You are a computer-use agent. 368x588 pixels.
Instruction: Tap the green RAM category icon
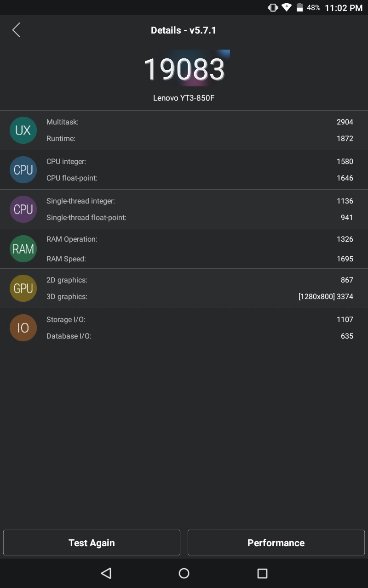(x=23, y=249)
